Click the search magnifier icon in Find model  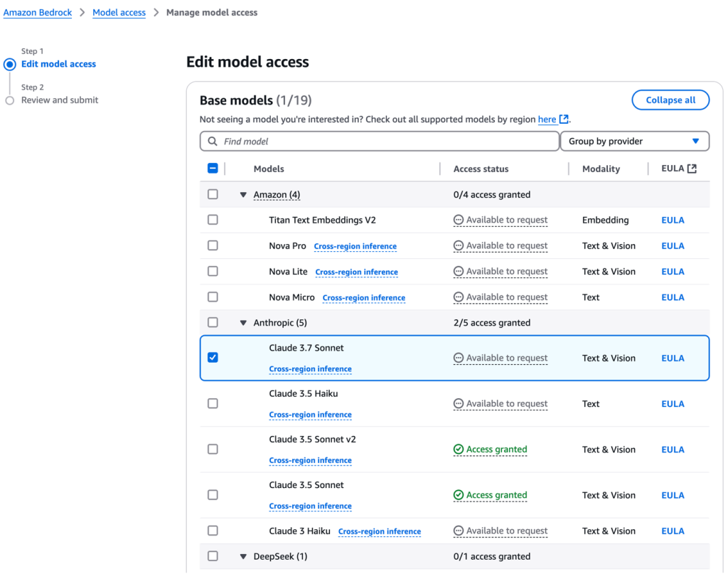point(212,141)
